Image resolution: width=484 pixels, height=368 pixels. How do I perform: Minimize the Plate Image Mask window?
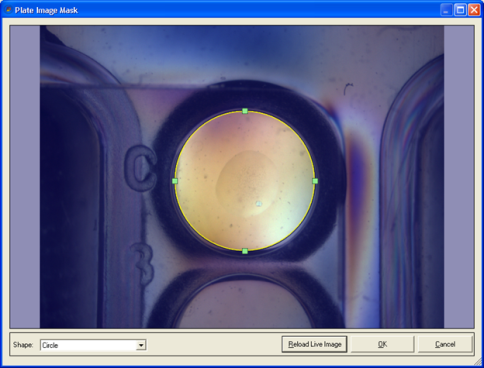(446, 10)
